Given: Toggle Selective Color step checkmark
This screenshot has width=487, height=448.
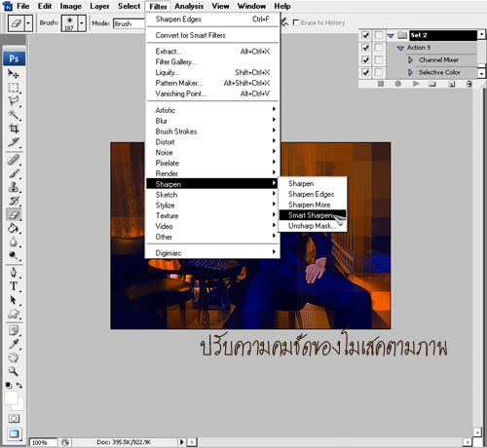Looking at the screenshot, I should [x=365, y=72].
